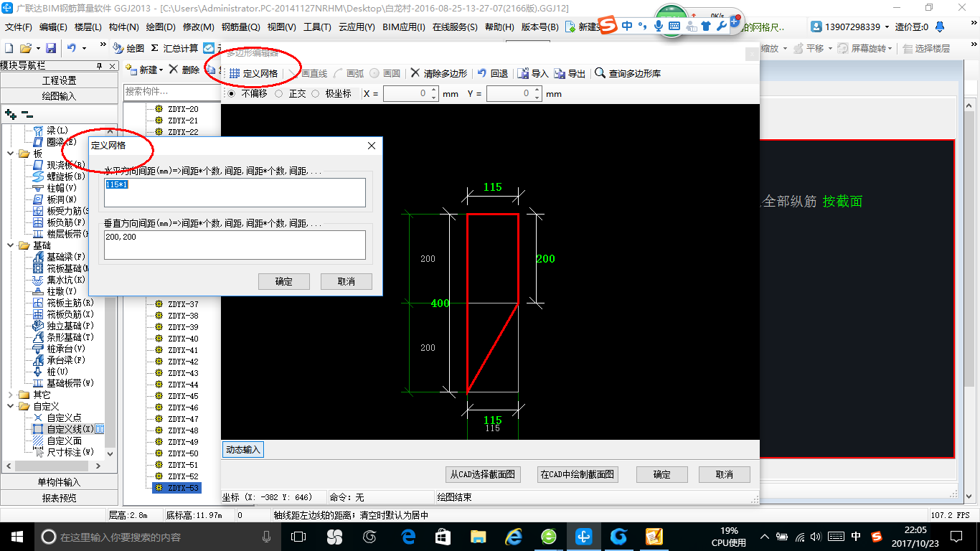Toggle the 动态输入 dynamic input button

pyautogui.click(x=242, y=450)
